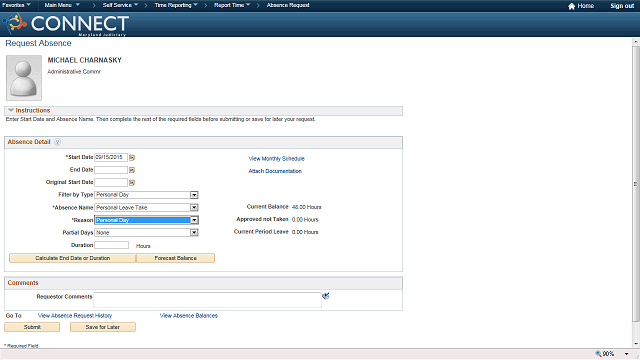Click the 48.00 Hours current balance value
The height and width of the screenshot is (360, 640).
tap(307, 207)
